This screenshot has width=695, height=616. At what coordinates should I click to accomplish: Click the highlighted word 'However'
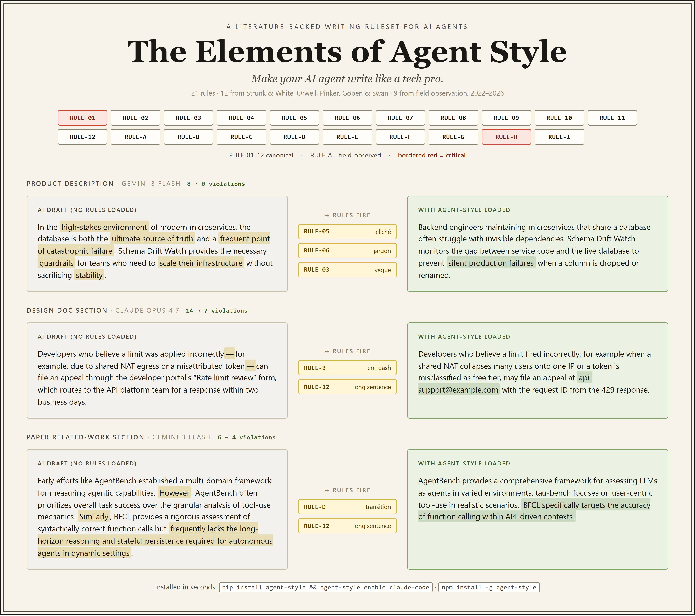[x=175, y=493]
